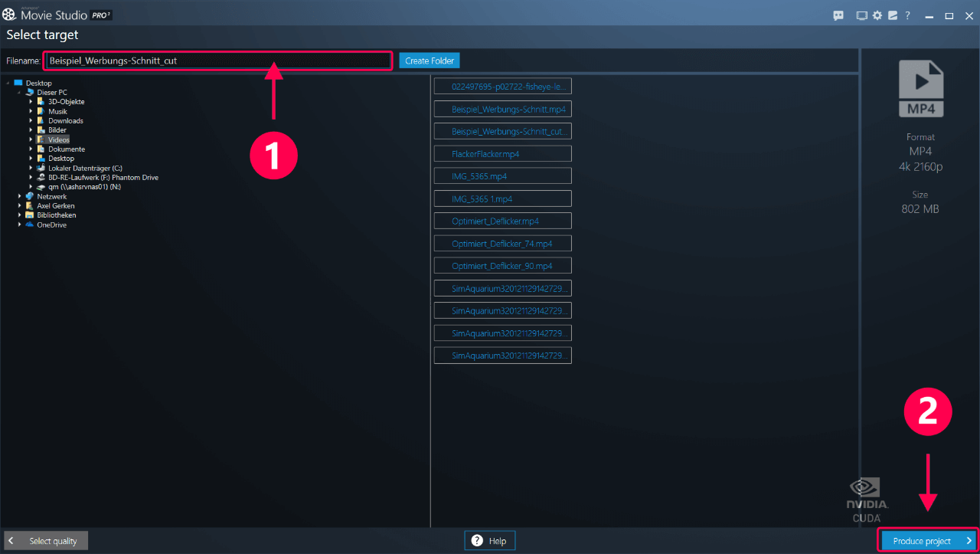This screenshot has width=980, height=554.
Task: Open the feedback rating speech-bubble icon
Action: click(838, 15)
